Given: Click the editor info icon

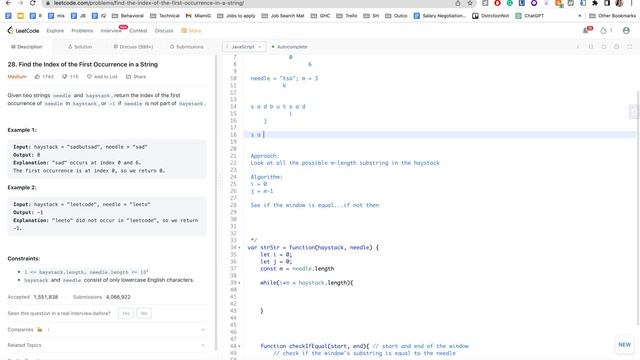Looking at the screenshot, I should [x=578, y=47].
